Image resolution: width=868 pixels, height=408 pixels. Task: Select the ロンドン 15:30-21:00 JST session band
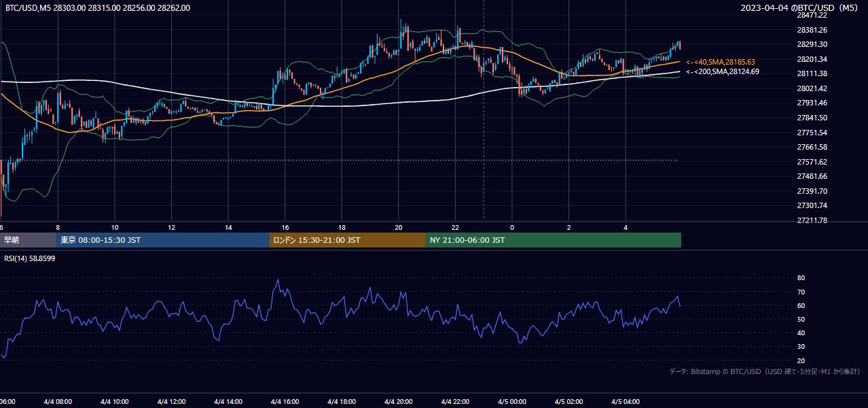click(x=348, y=240)
